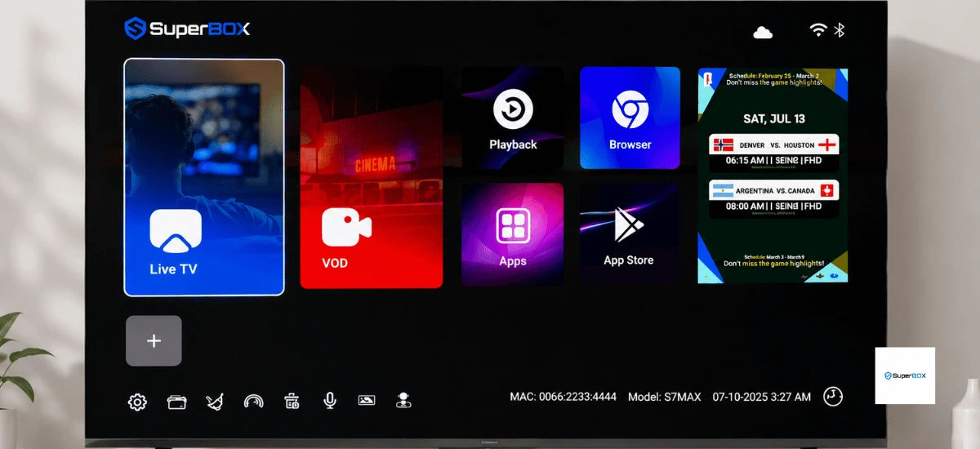Open settings gear icon

137,402
